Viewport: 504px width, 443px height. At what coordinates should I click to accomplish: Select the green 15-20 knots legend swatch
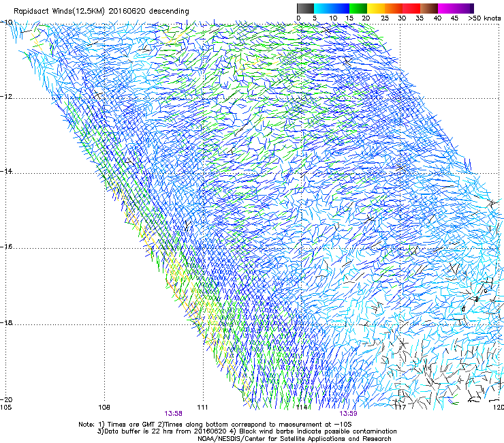click(x=358, y=8)
